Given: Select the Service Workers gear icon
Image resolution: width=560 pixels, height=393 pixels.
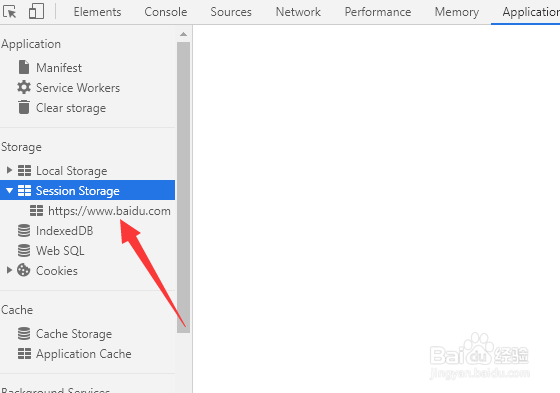Looking at the screenshot, I should tap(24, 88).
